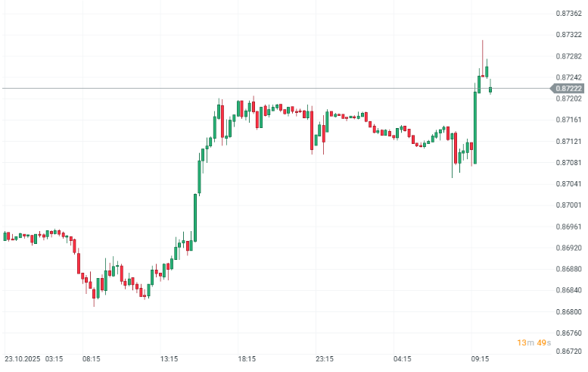Click the 0.86840 price level label

coord(568,290)
